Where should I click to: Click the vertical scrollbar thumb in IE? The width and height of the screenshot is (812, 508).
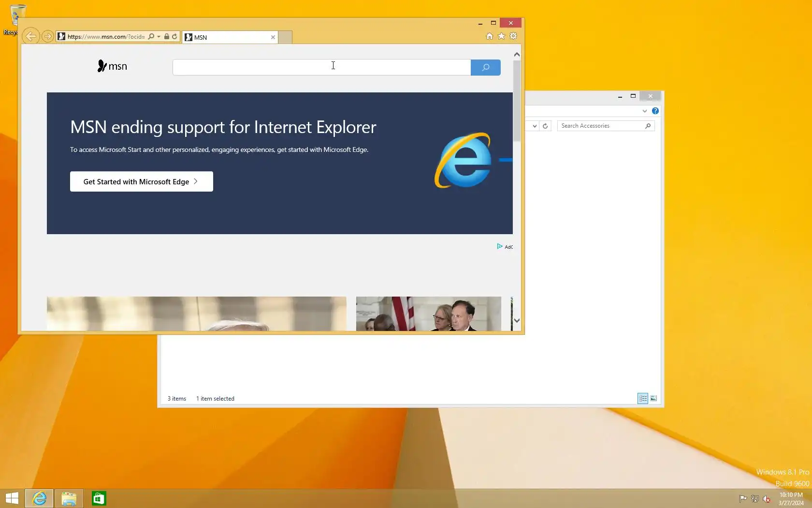[x=517, y=101]
